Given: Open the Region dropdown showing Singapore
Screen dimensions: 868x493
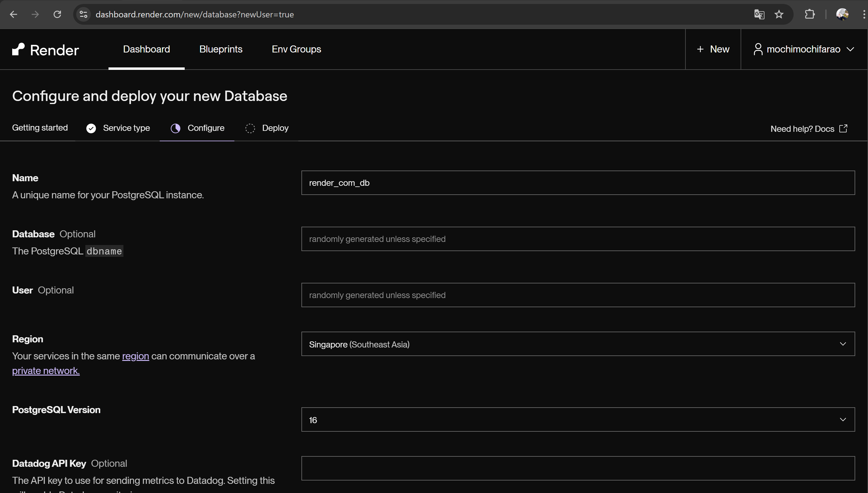Looking at the screenshot, I should point(578,344).
